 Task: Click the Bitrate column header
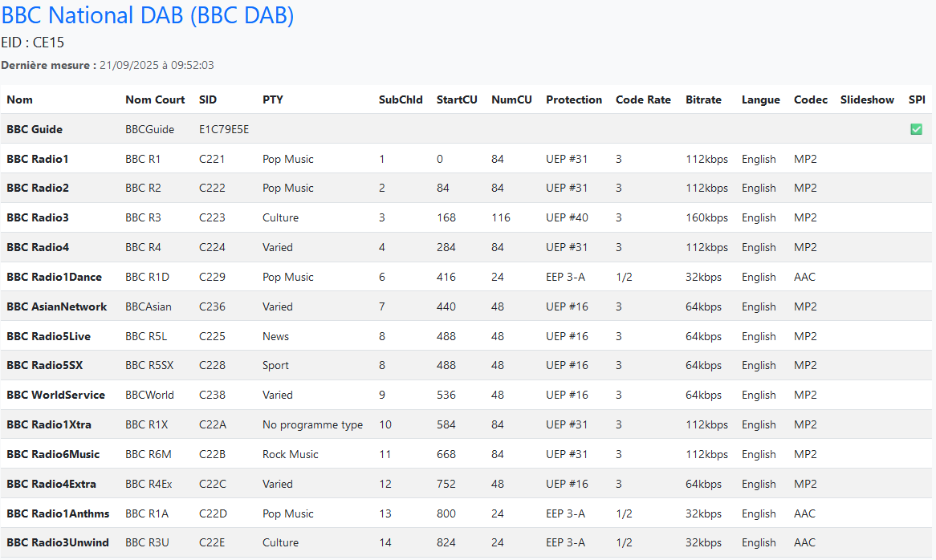coord(703,99)
